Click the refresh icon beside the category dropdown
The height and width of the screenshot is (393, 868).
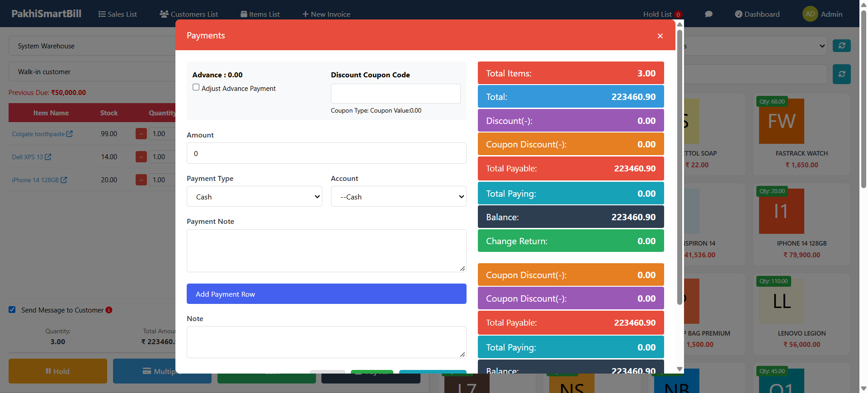tap(842, 46)
